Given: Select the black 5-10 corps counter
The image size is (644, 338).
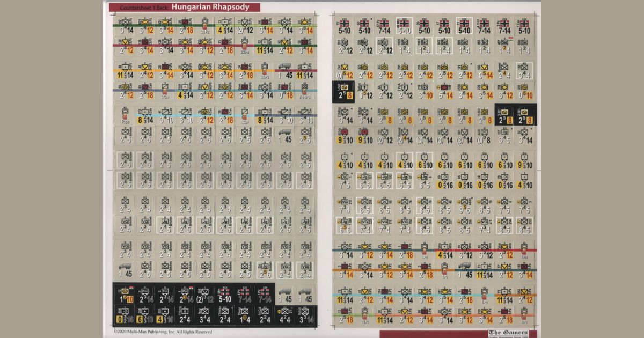Looking at the screenshot, I should (x=225, y=293).
